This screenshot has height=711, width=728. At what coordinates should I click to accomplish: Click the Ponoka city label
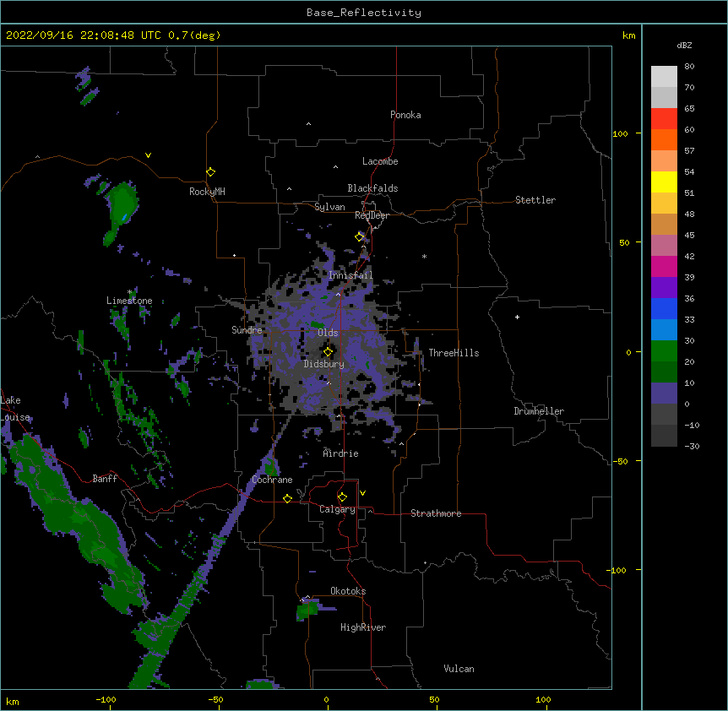tap(405, 115)
